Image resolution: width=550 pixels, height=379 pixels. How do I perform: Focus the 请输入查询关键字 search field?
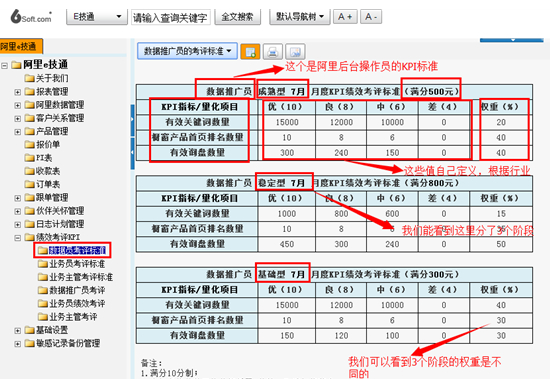click(x=170, y=17)
